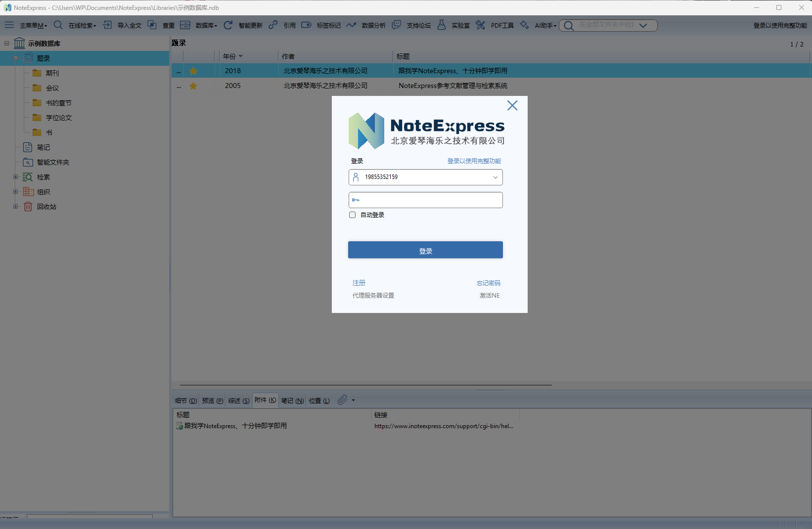Expand the 组织 tree node
Image resolution: width=812 pixels, height=529 pixels.
(x=15, y=191)
